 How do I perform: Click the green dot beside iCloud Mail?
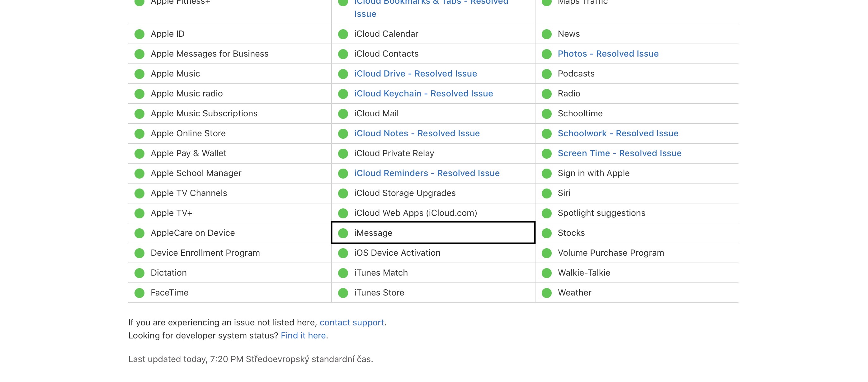343,114
